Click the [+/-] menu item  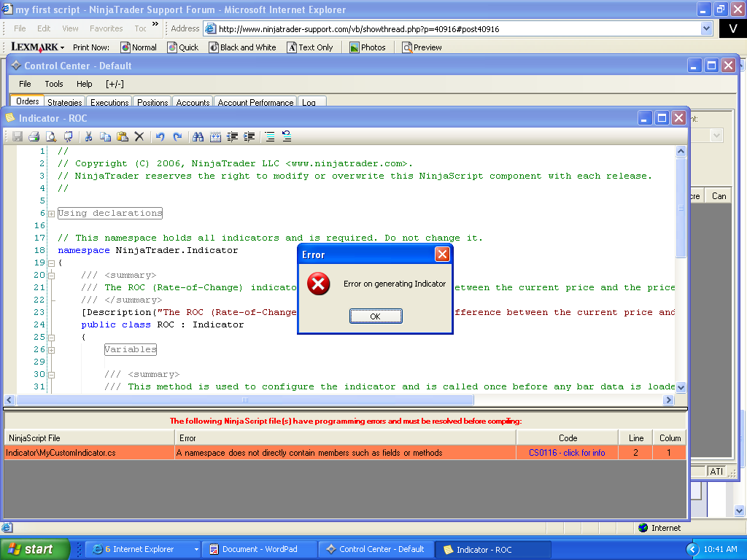[115, 84]
